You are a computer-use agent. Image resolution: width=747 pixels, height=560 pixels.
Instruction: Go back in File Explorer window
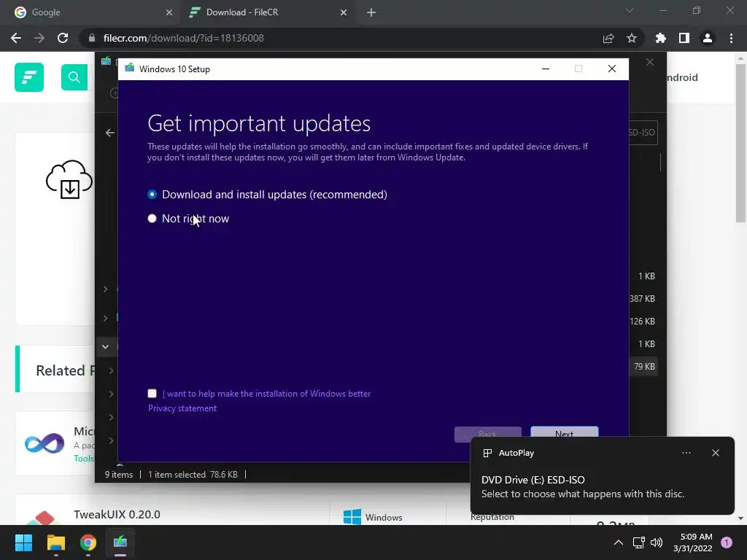[110, 133]
